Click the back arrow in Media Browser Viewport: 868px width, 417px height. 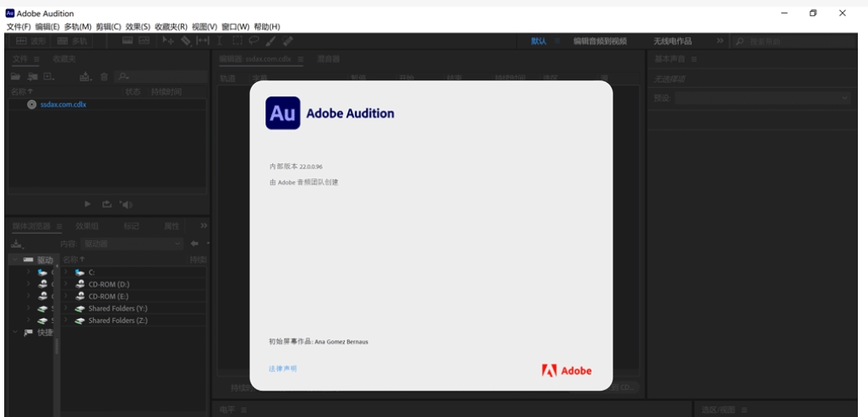point(194,243)
